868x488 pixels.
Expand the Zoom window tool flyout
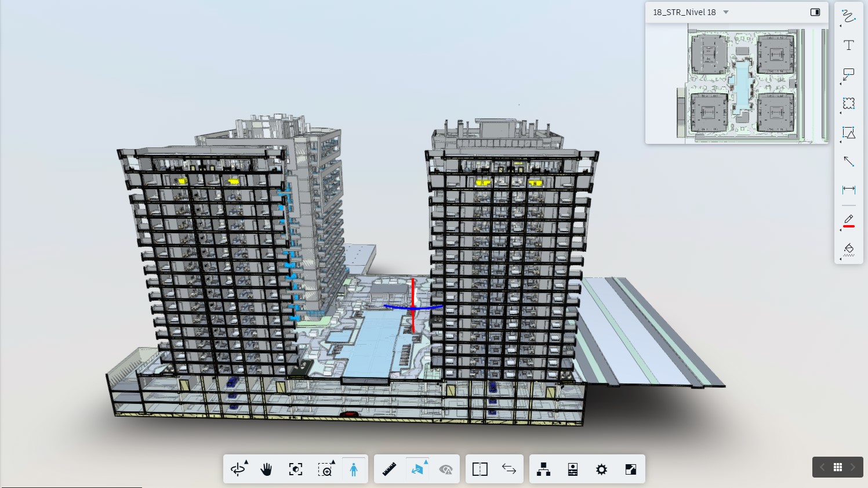click(333, 460)
